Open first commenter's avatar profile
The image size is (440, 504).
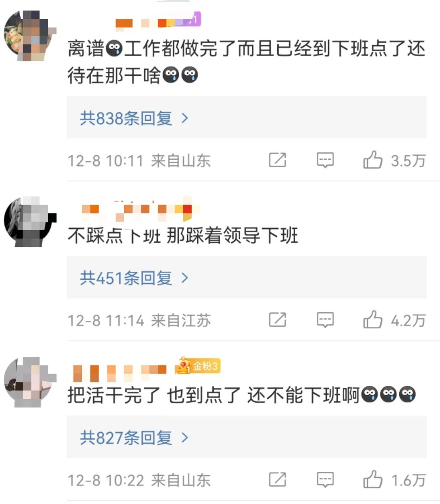pyautogui.click(x=30, y=36)
